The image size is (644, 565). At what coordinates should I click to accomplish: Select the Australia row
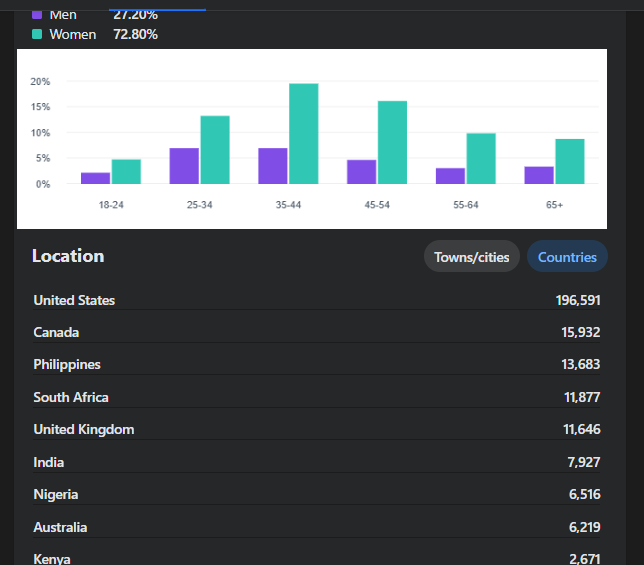tap(317, 527)
